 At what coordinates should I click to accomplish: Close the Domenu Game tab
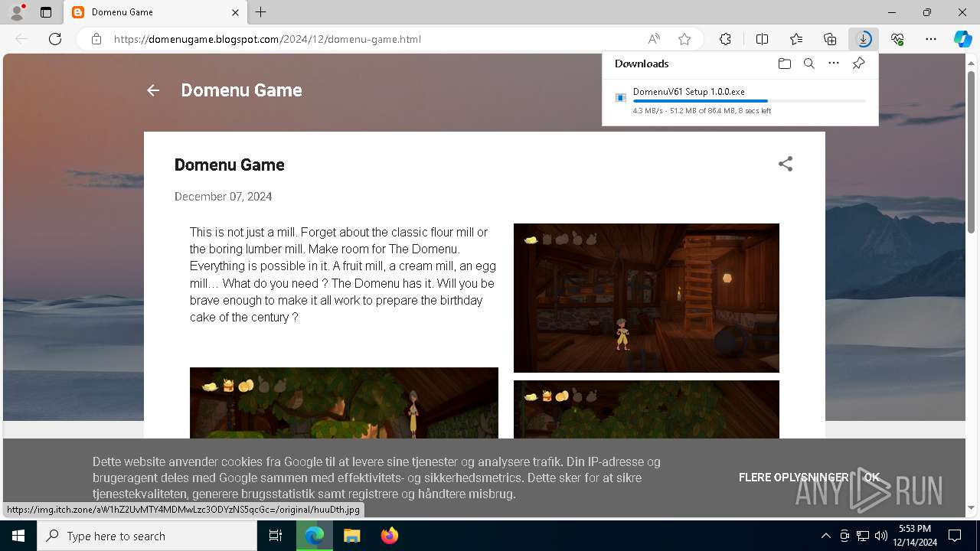click(236, 12)
